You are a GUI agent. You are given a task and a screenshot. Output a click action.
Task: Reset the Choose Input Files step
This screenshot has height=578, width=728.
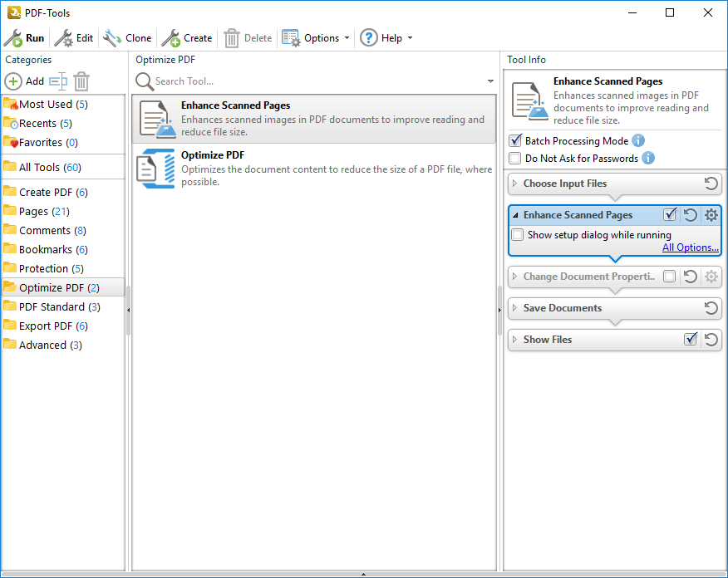click(711, 184)
